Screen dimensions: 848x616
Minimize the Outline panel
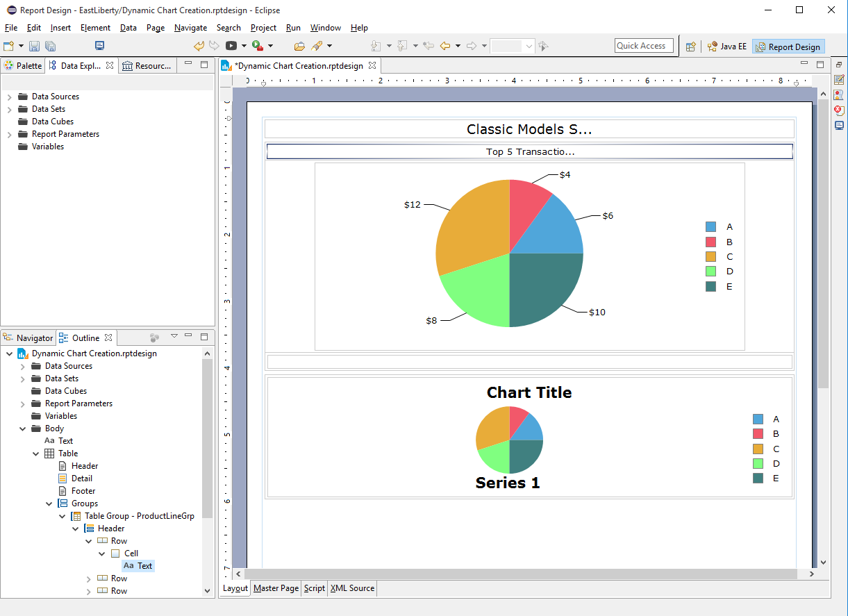(188, 337)
